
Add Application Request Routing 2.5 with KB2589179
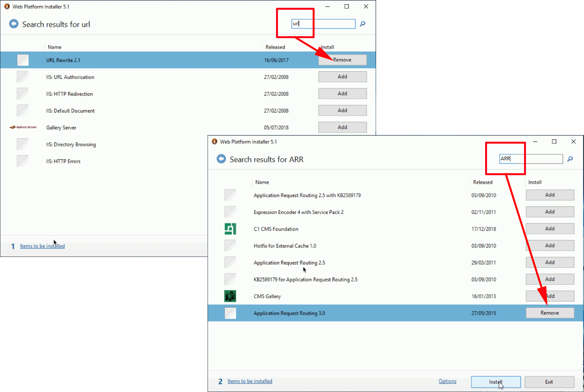point(550,195)
